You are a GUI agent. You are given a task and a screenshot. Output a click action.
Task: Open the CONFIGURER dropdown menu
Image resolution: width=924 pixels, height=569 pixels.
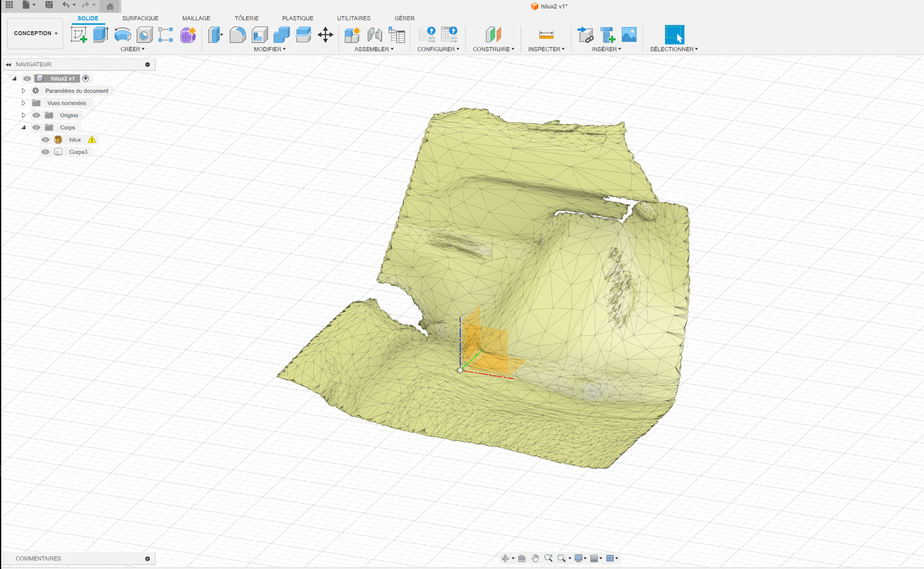(x=438, y=49)
